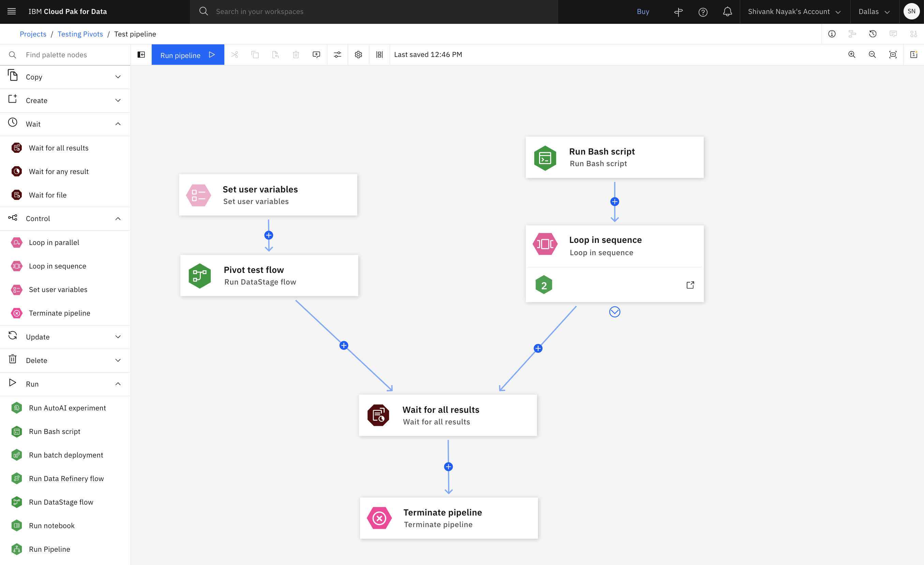Click the cut scissors toolbar icon
The width and height of the screenshot is (924, 565).
[235, 55]
